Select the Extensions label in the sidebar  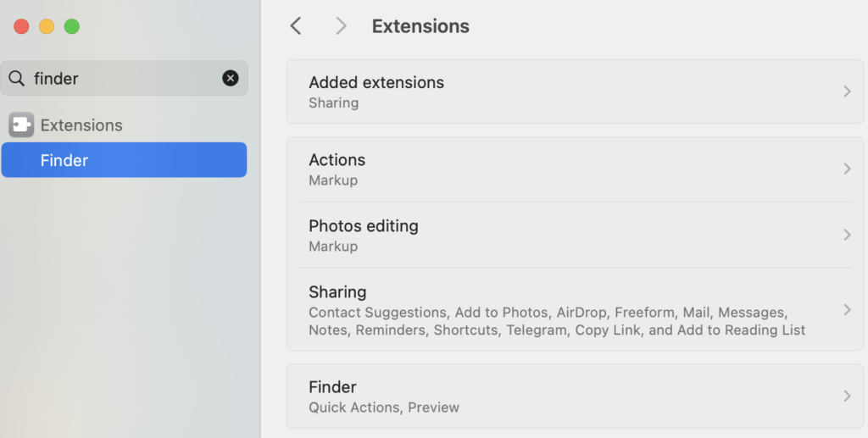[x=81, y=125]
